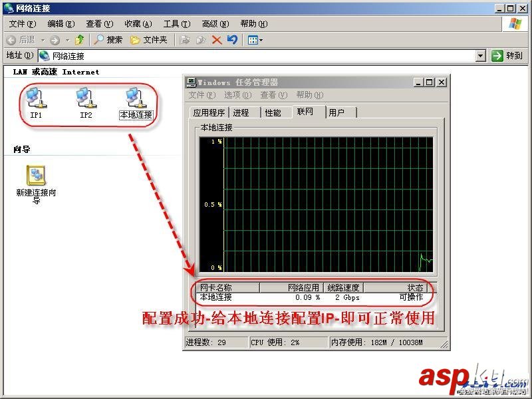532x399 pixels.
Task: Sort by 线路速度 column header
Action: pos(343,288)
